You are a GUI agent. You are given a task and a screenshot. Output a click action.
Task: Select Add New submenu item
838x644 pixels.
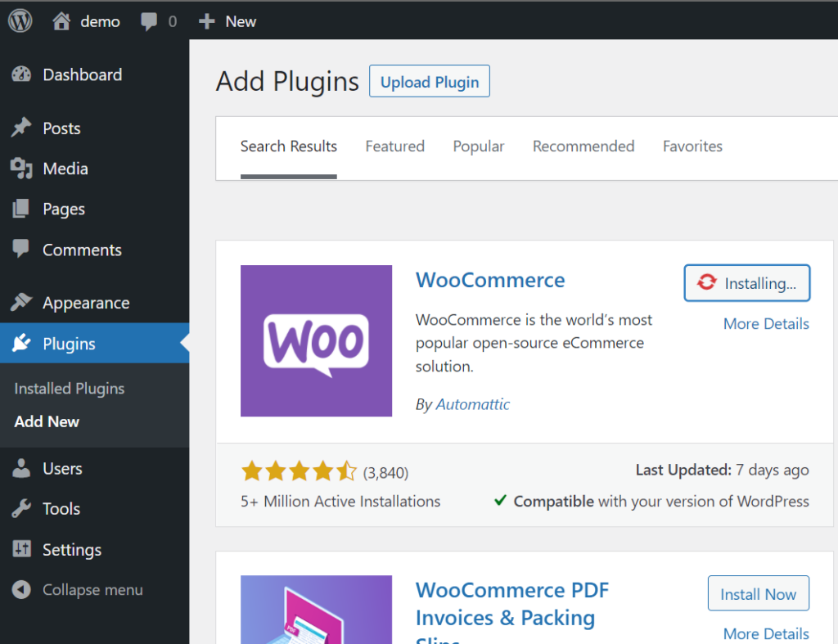(47, 421)
